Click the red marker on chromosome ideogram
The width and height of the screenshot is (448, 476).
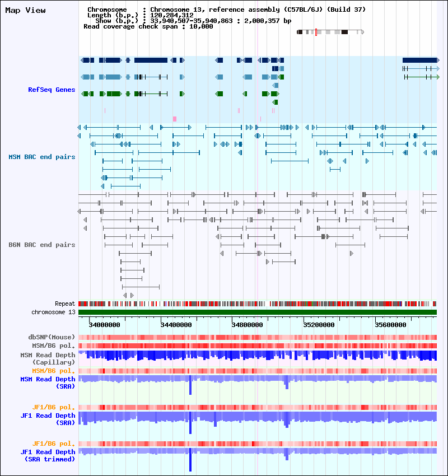[316, 32]
